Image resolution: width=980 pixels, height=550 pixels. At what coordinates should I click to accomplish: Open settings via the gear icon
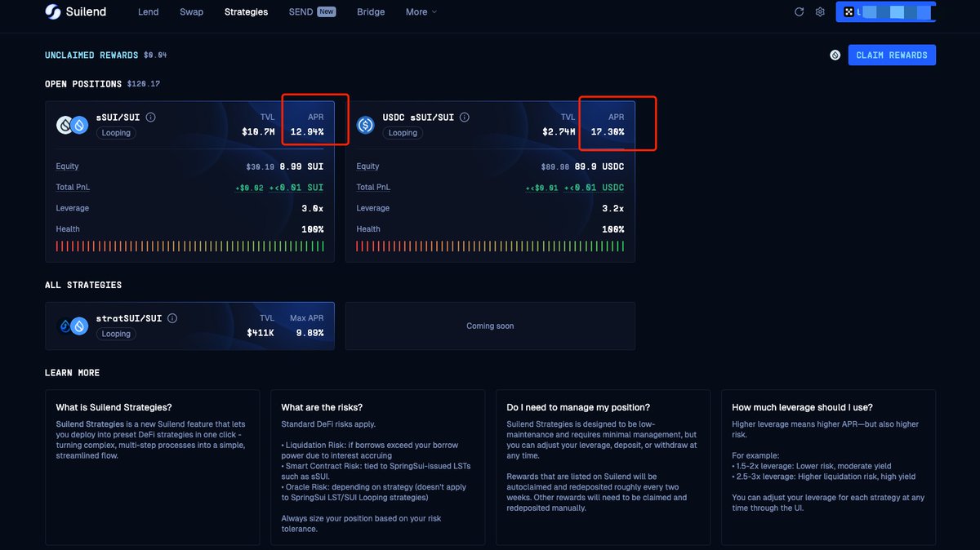[821, 12]
